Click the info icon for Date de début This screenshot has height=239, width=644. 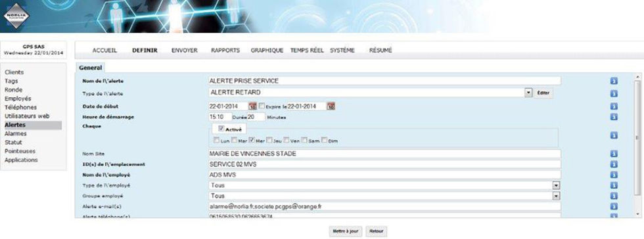click(x=614, y=106)
